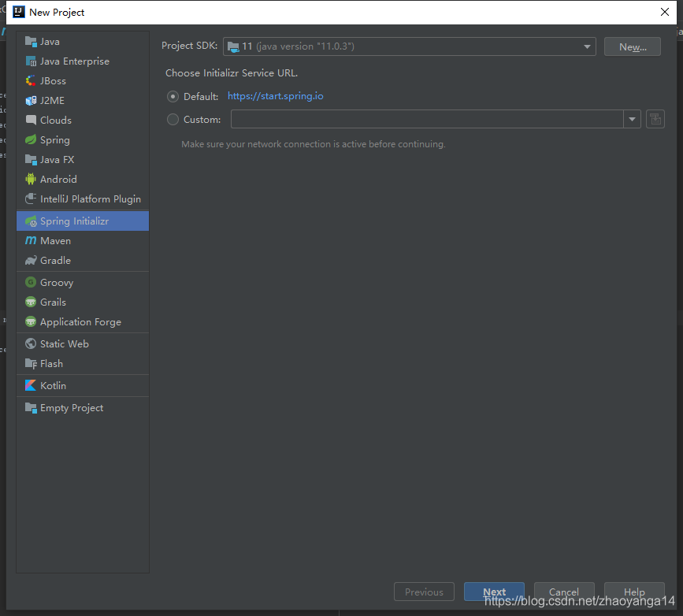Click the Kotlin K icon
Image resolution: width=683 pixels, height=616 pixels.
coord(31,386)
